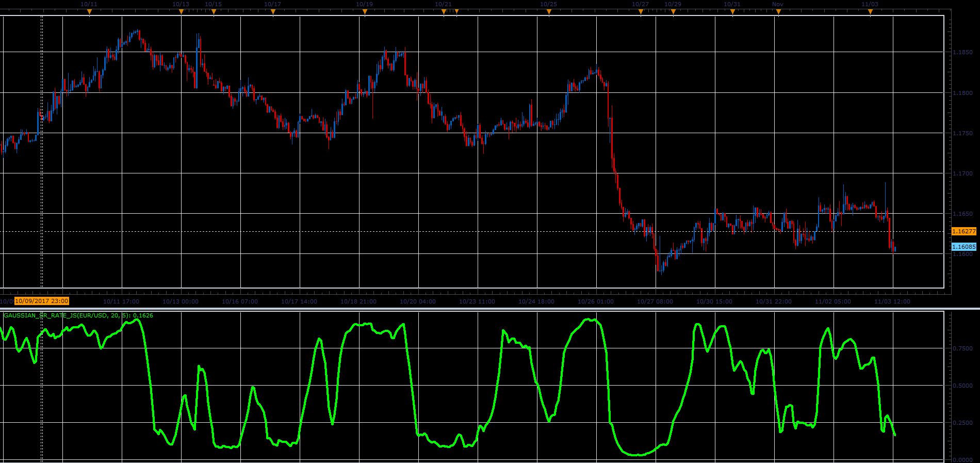Screen dimensions: 980x463
Task: Click the orange triangle marker under 10/13
Action: [181, 12]
